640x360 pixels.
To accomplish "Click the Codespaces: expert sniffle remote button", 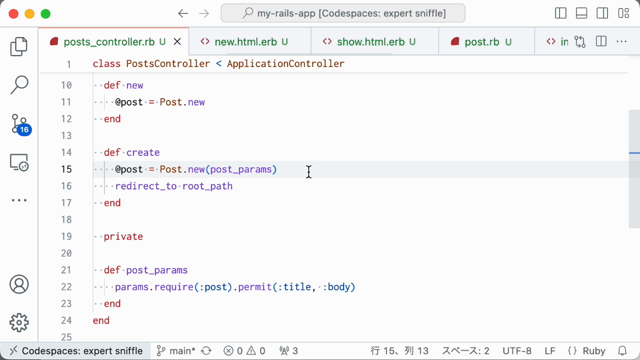I will click(76, 351).
